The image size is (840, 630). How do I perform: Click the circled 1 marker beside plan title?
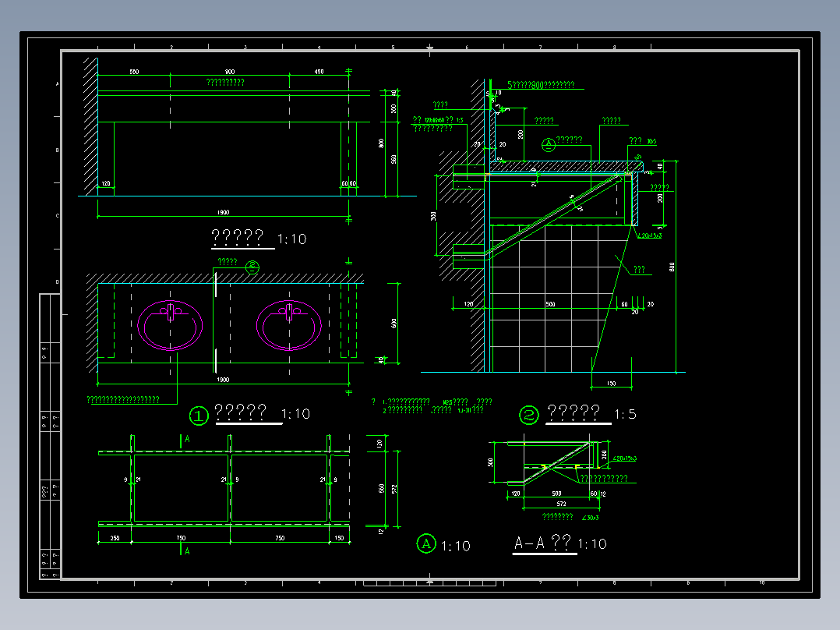199,416
